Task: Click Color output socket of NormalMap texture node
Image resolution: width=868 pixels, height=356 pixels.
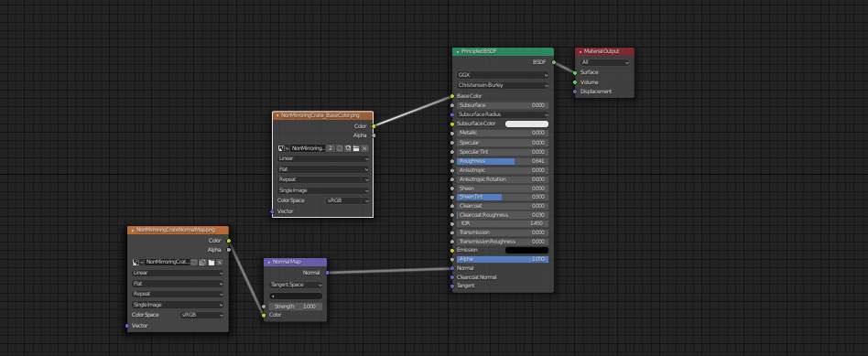Action: (x=229, y=241)
